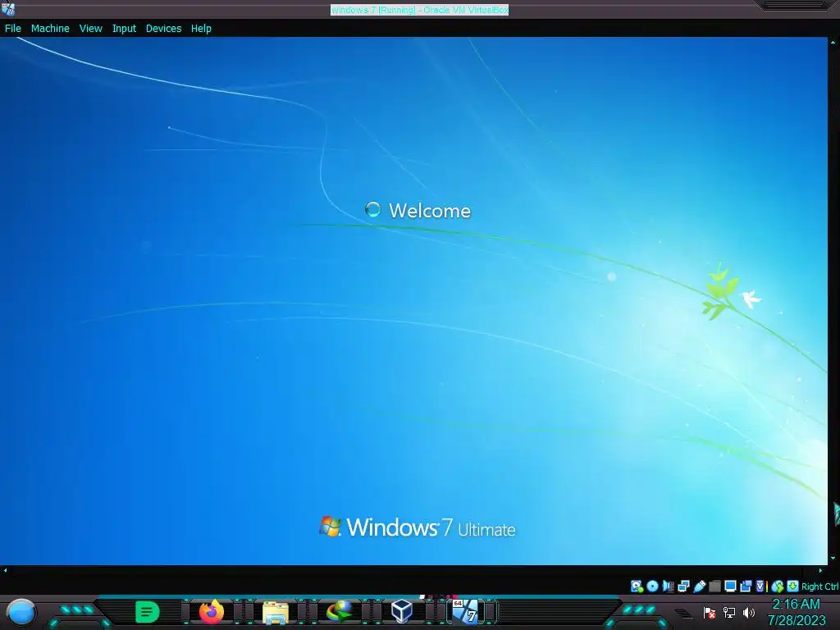Open the volume speaker tray icon
Viewport: 840px width, 630px height.
point(749,612)
